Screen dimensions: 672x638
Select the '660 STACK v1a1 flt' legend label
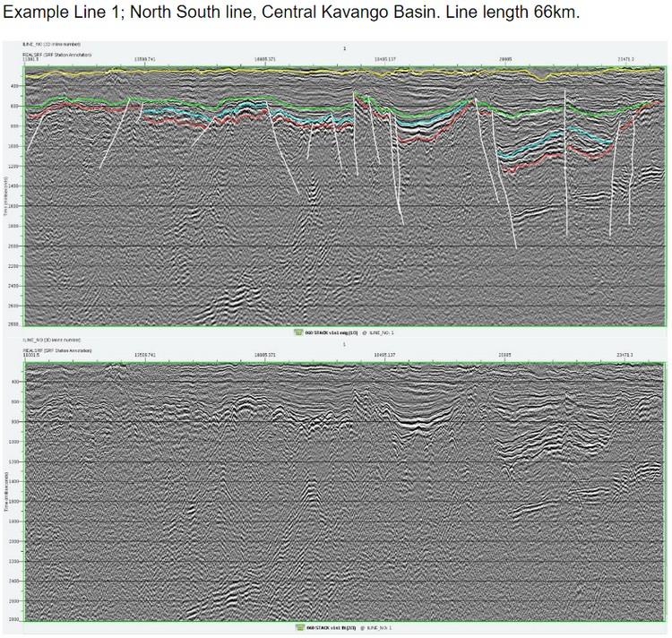[329, 627]
